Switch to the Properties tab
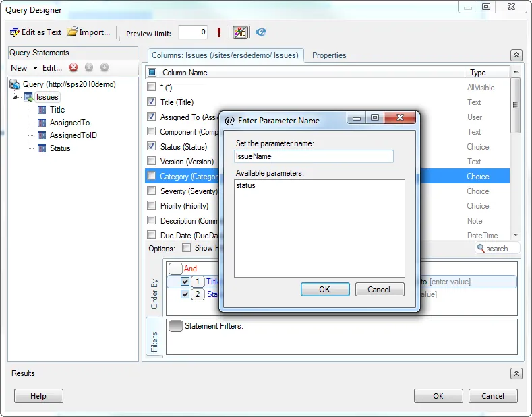The width and height of the screenshot is (532, 417). coord(329,55)
